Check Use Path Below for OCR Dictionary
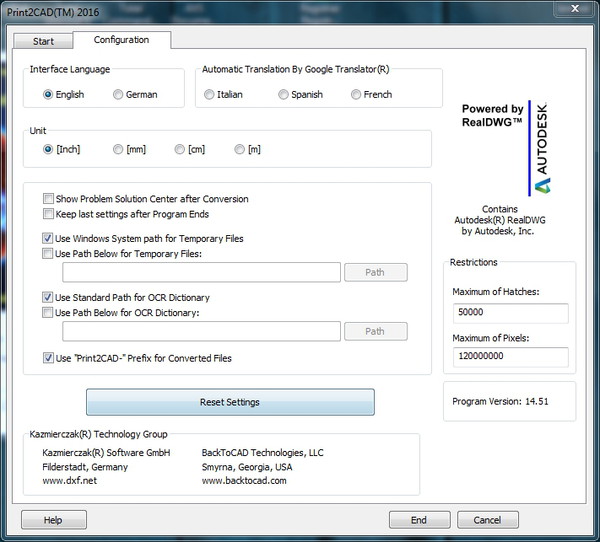This screenshot has width=600, height=542. point(121,313)
